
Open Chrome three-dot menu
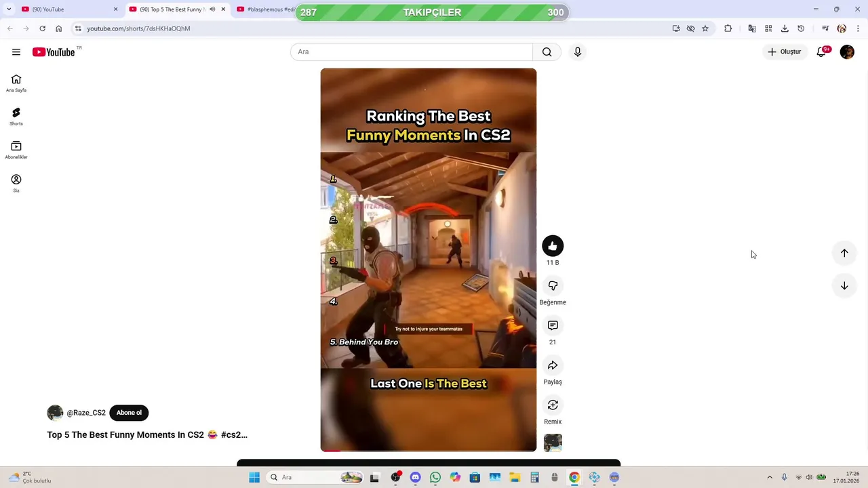pyautogui.click(x=858, y=28)
